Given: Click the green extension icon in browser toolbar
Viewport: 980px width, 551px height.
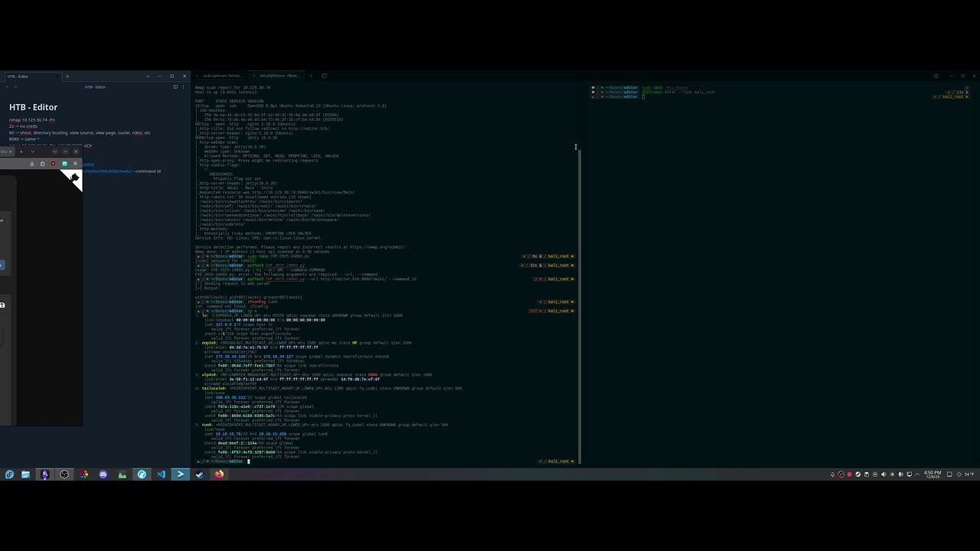Looking at the screenshot, I should point(64,164).
